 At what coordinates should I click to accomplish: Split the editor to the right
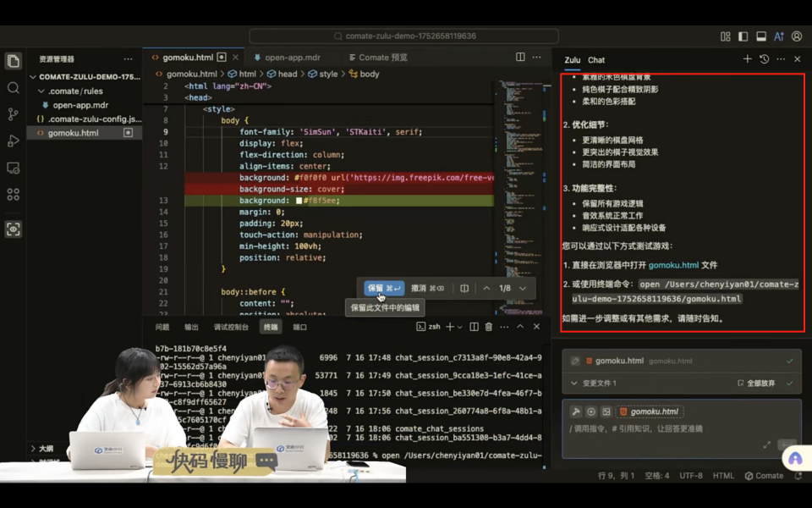click(520, 57)
